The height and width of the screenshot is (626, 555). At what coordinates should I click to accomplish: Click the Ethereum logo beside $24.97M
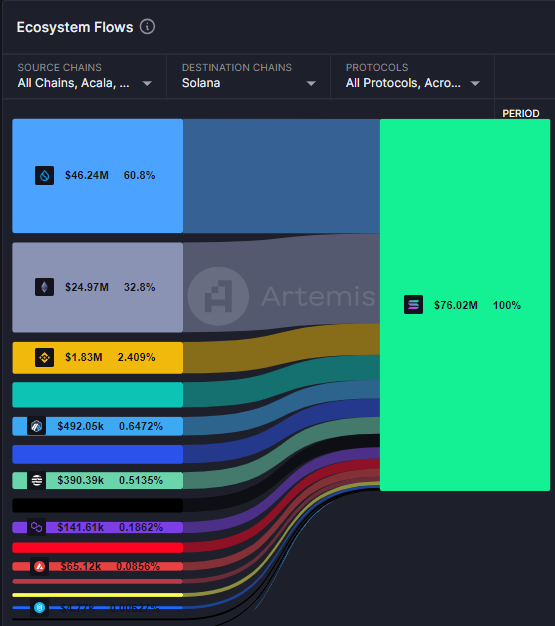coord(44,287)
